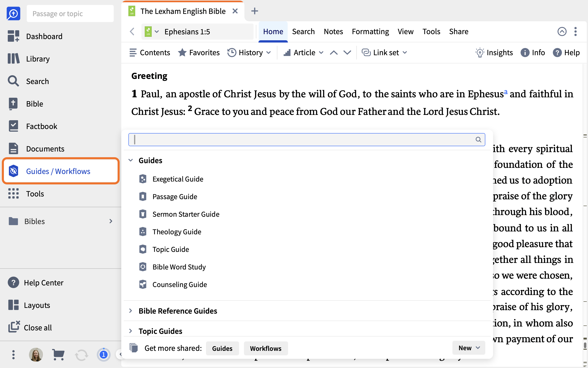The image size is (588, 368).
Task: Open the sidebar Tools grid
Action: pyautogui.click(x=26, y=194)
